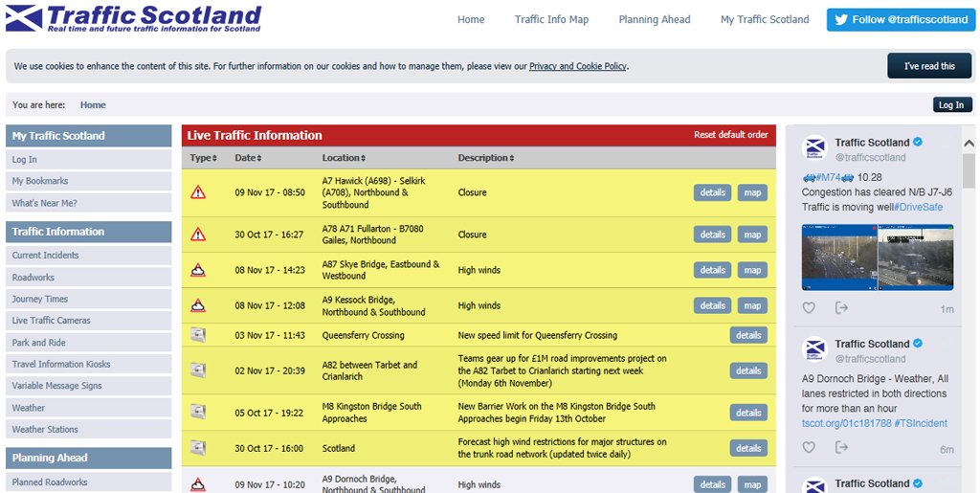View details for A9 Kessock Bridge high winds
The width and height of the screenshot is (980, 493).
(712, 305)
